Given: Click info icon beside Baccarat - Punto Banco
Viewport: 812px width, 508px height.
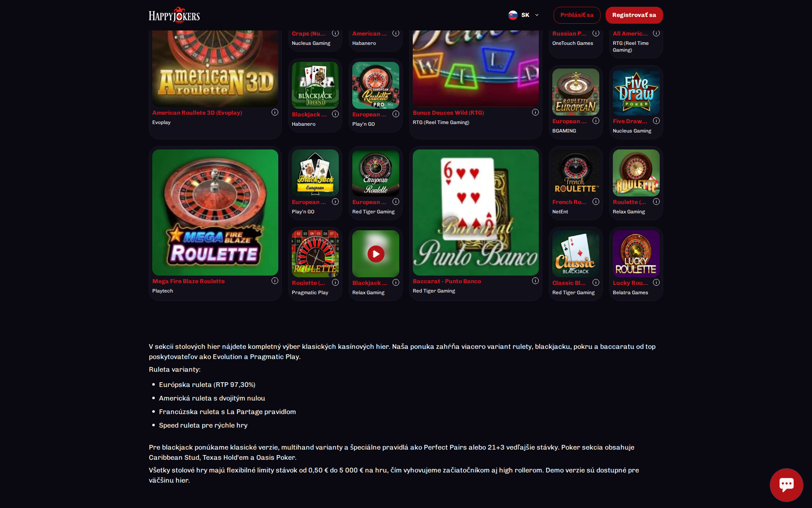Looking at the screenshot, I should (x=535, y=281).
